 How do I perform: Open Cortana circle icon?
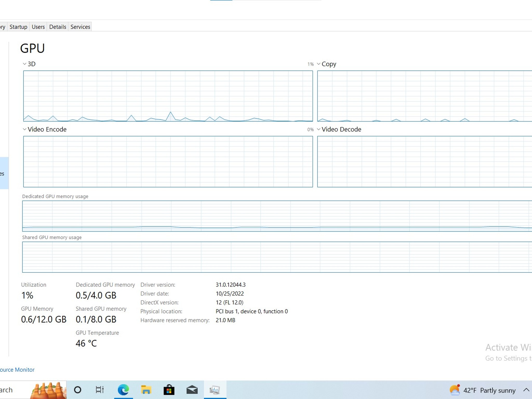(x=77, y=390)
